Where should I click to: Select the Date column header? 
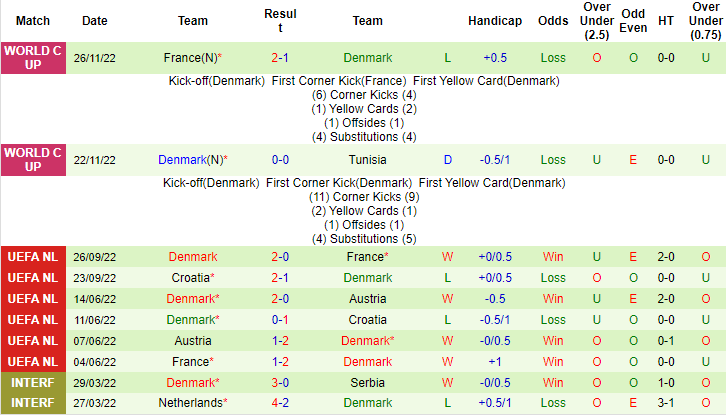(x=95, y=21)
